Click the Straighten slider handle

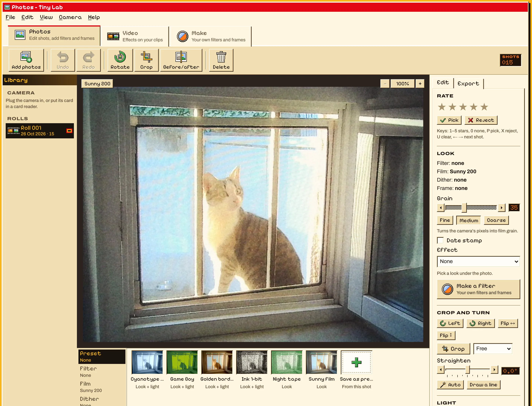point(468,369)
